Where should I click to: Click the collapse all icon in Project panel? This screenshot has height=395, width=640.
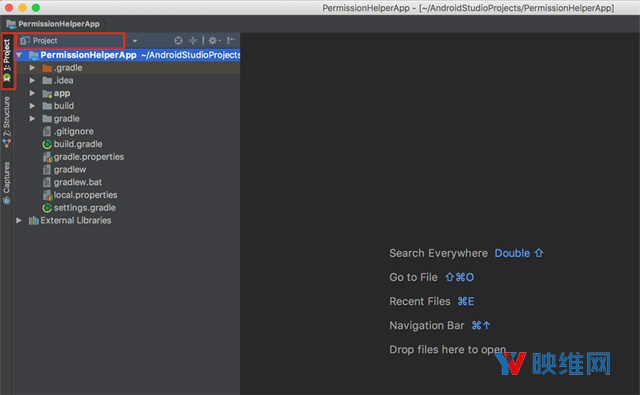coord(193,40)
